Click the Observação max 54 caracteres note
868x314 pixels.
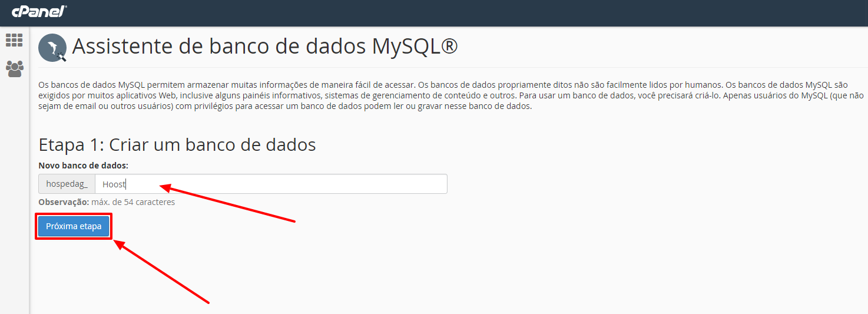pyautogui.click(x=107, y=202)
